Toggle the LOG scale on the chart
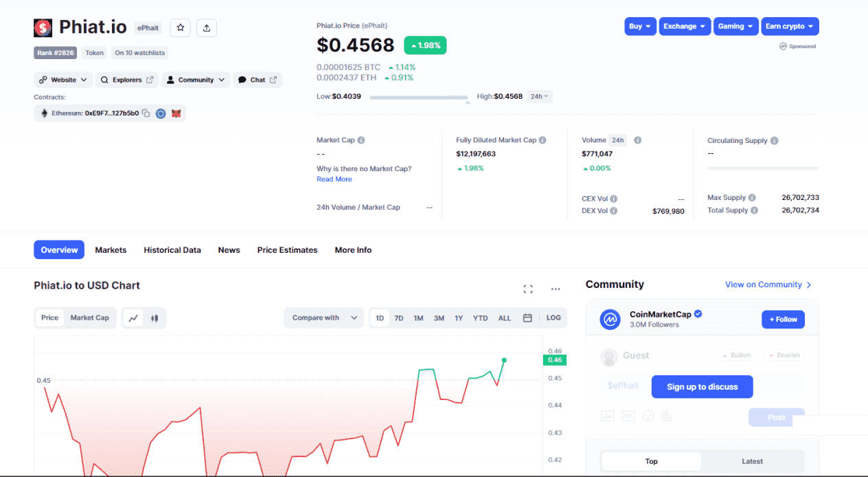868x477 pixels. tap(553, 318)
